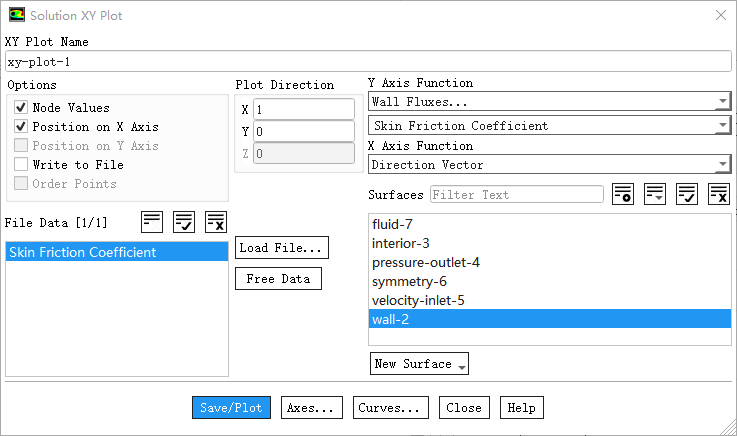Select velocity-inlet-5 surface
Screen dimensions: 737x436
point(418,300)
